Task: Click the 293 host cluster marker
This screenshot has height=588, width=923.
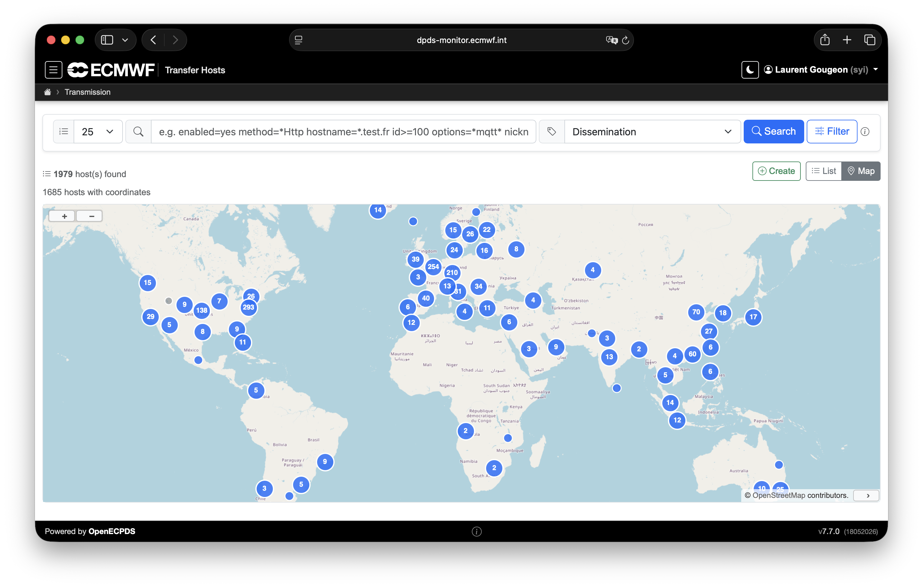Action: pyautogui.click(x=249, y=307)
